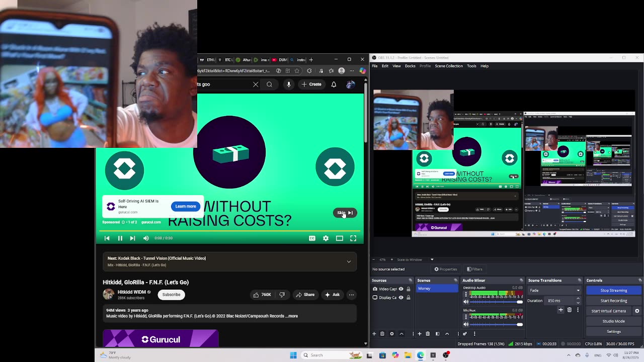Switch to the DUM YouTube tab

tap(279, 60)
